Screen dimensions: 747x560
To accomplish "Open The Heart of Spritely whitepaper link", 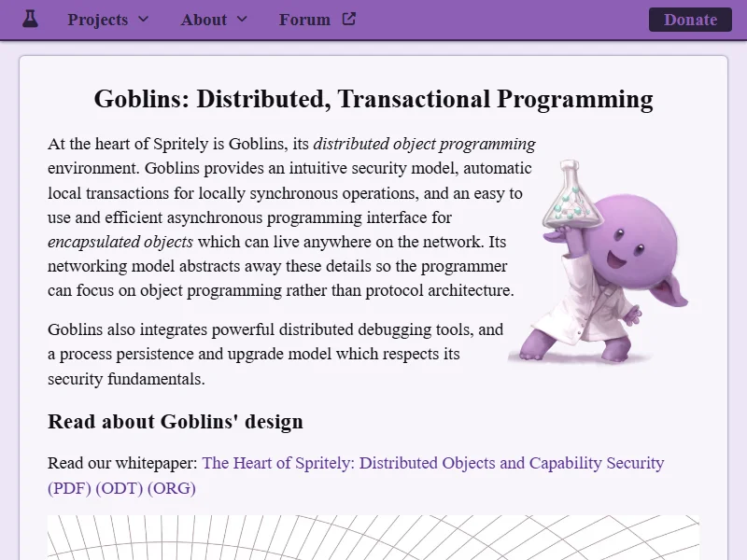I will tap(432, 463).
